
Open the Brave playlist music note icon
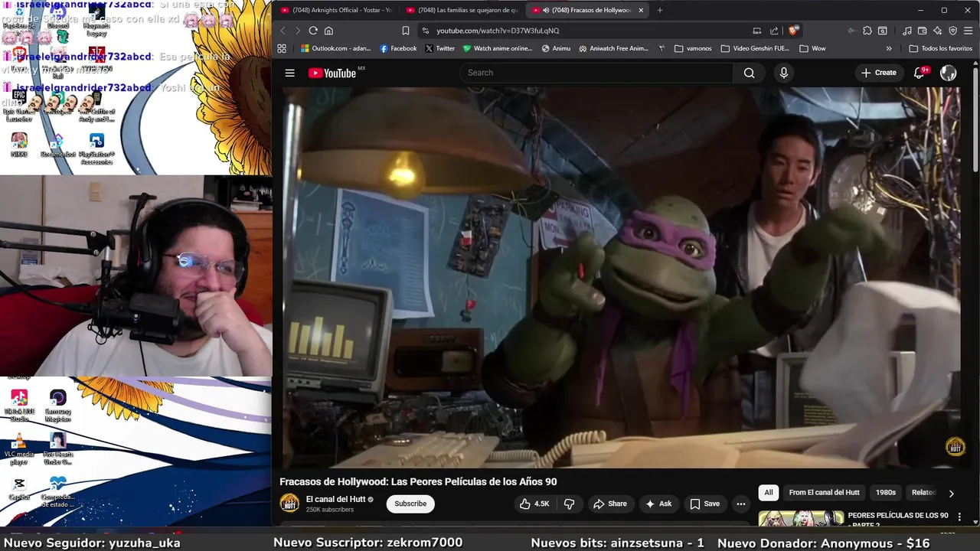[906, 31]
